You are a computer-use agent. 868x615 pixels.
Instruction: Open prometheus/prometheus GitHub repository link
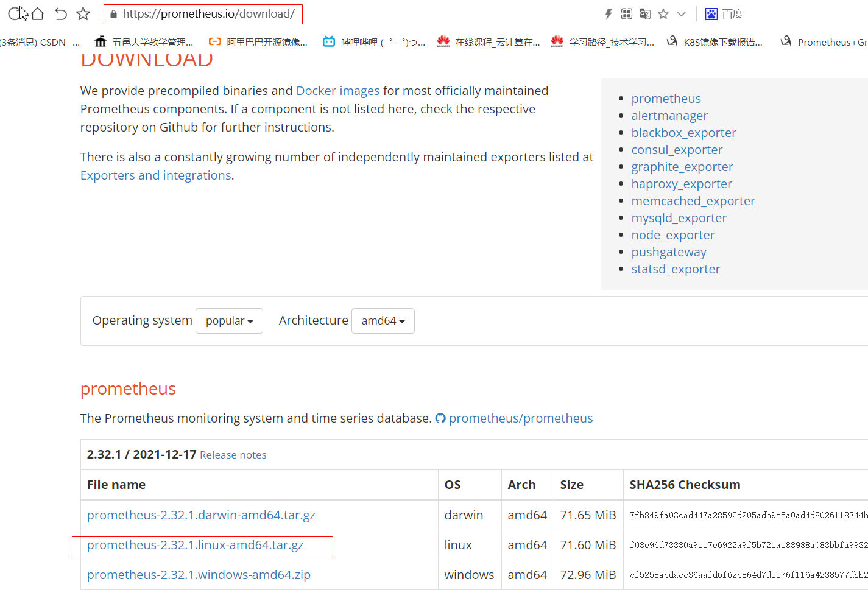(x=521, y=418)
